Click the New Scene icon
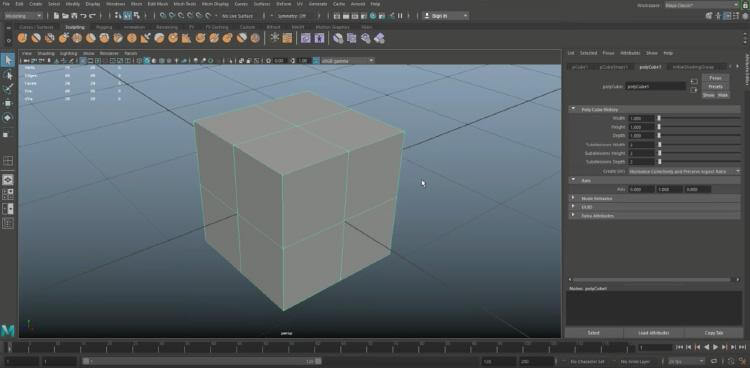Viewport: 750px width, 368px height. [56, 16]
